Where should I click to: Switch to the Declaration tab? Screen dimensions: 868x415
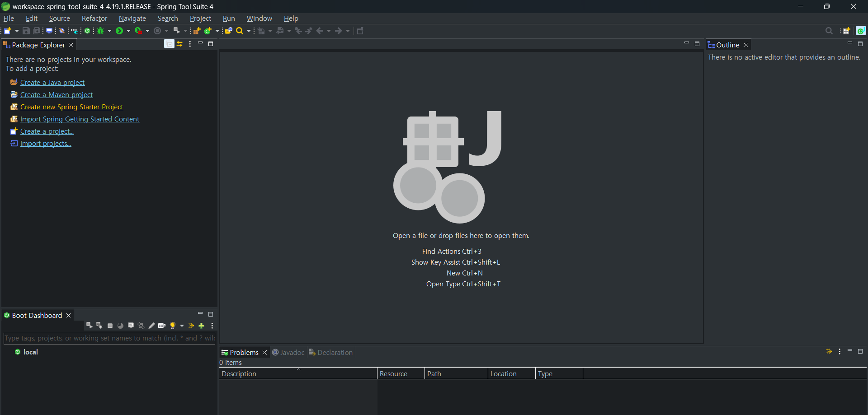(x=330, y=352)
